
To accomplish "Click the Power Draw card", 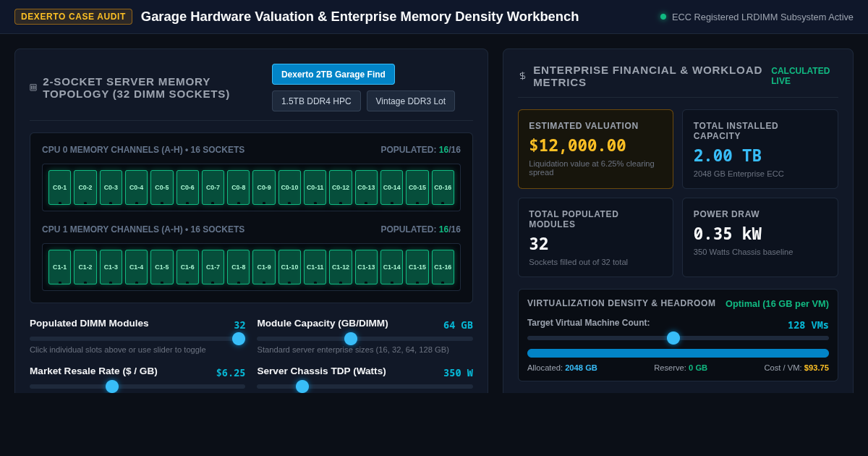I will coord(760,237).
